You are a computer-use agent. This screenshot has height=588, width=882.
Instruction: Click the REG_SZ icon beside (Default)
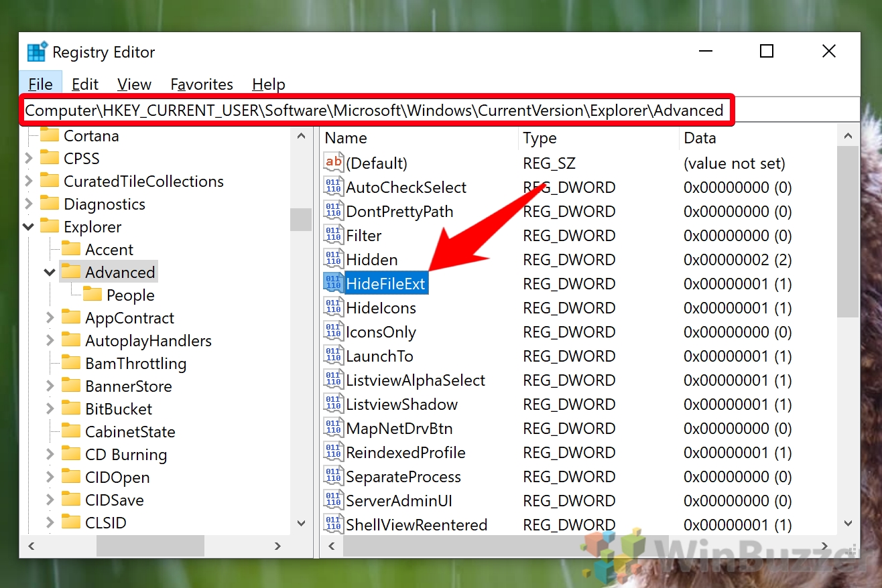(333, 162)
